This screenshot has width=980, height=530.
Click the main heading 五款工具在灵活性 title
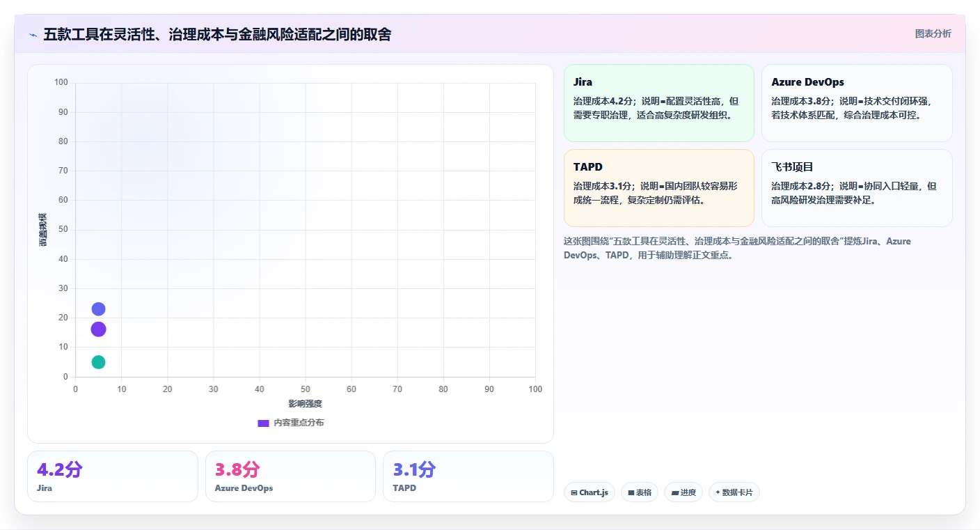pos(217,34)
